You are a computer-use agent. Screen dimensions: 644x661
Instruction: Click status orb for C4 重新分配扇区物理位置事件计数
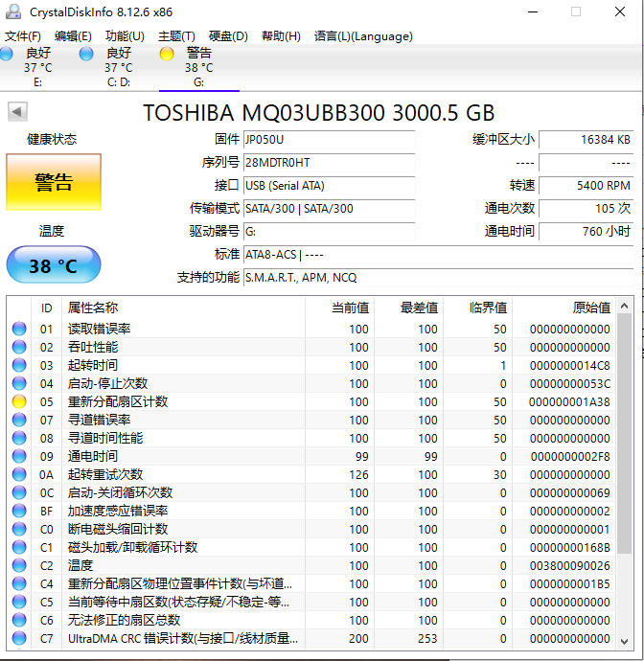[x=19, y=583]
